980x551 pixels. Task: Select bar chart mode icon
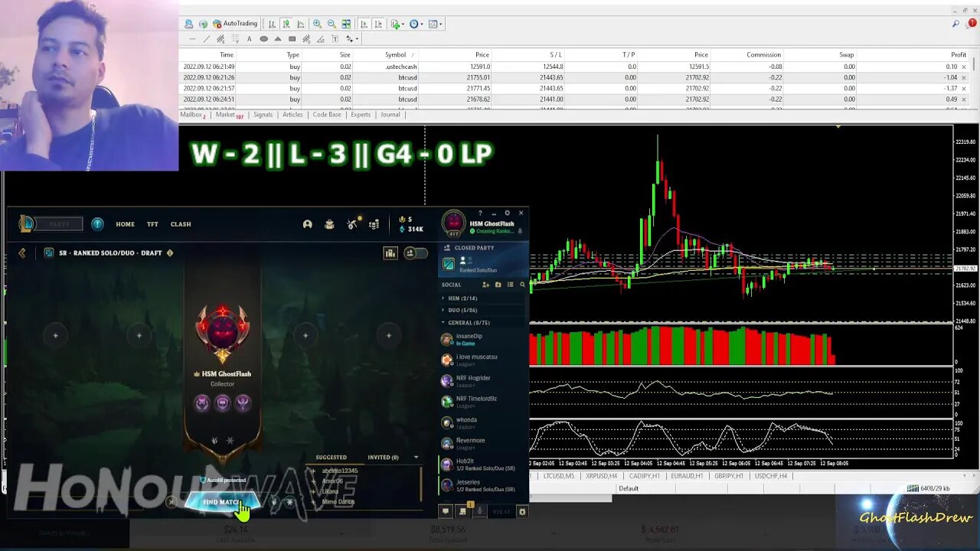[x=270, y=24]
